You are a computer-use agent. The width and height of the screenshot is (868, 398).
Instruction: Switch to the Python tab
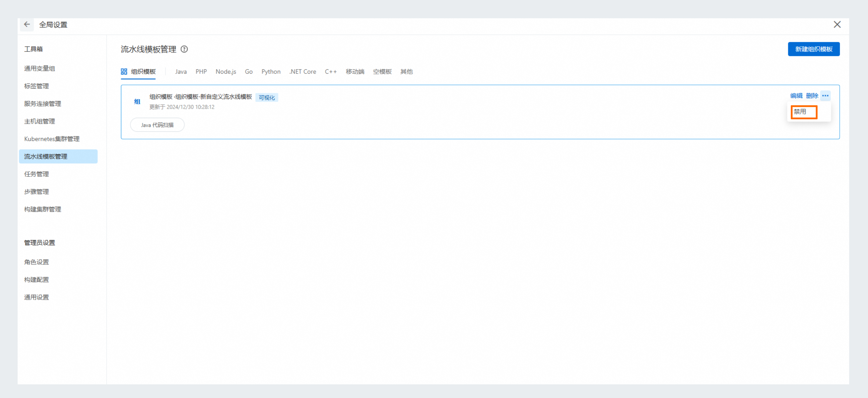[x=271, y=72]
